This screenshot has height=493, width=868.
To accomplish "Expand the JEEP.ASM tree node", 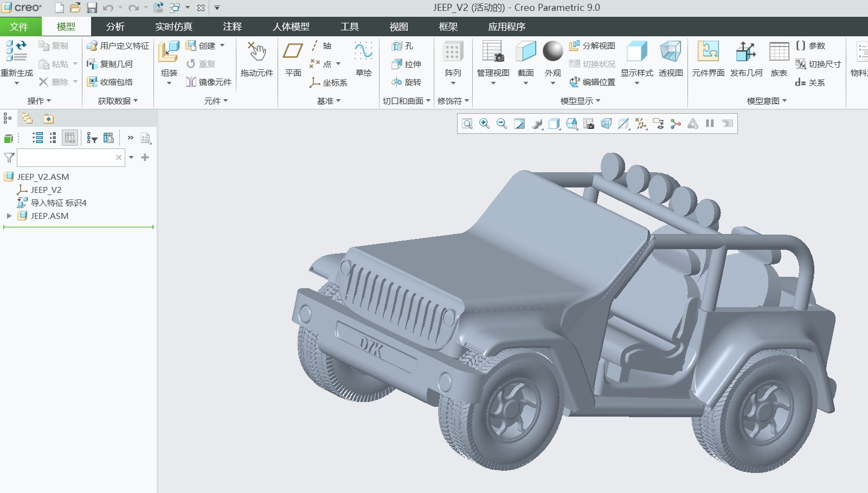I will pyautogui.click(x=9, y=216).
